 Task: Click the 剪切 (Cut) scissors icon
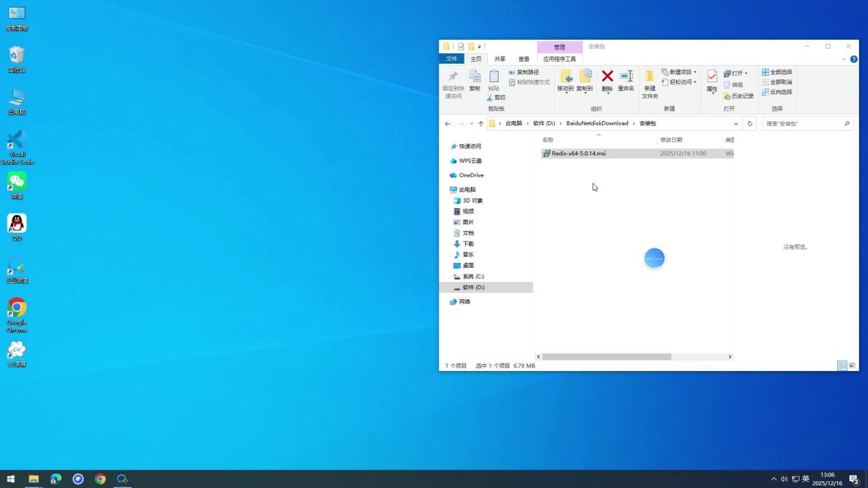(x=496, y=97)
